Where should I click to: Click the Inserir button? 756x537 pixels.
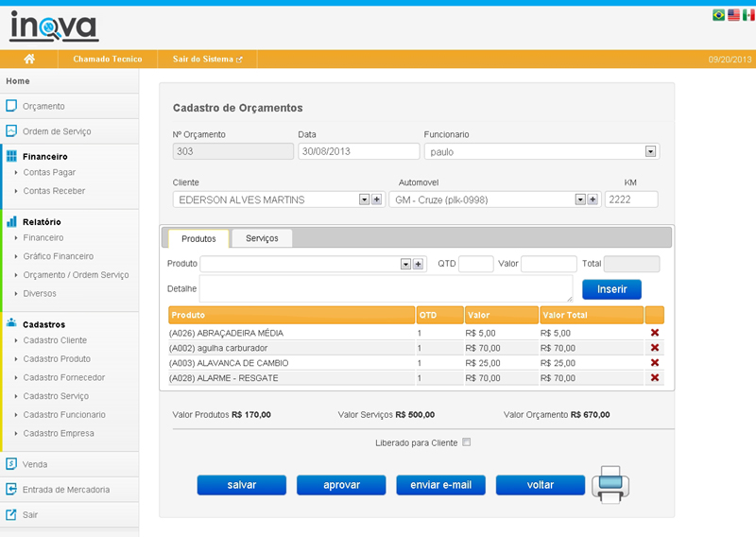(611, 289)
